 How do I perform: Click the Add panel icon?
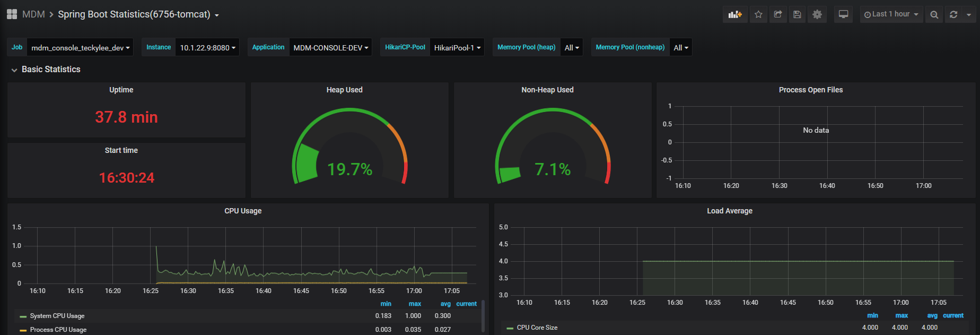click(x=735, y=14)
